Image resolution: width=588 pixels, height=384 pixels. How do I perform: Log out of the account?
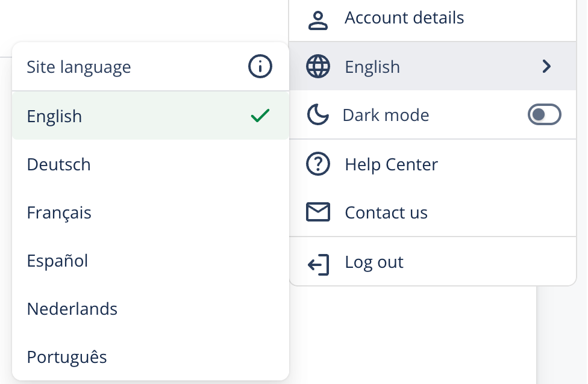(x=374, y=262)
